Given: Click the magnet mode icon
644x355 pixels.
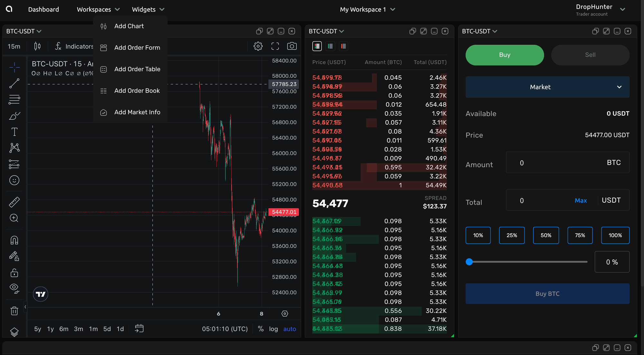Looking at the screenshot, I should (14, 240).
